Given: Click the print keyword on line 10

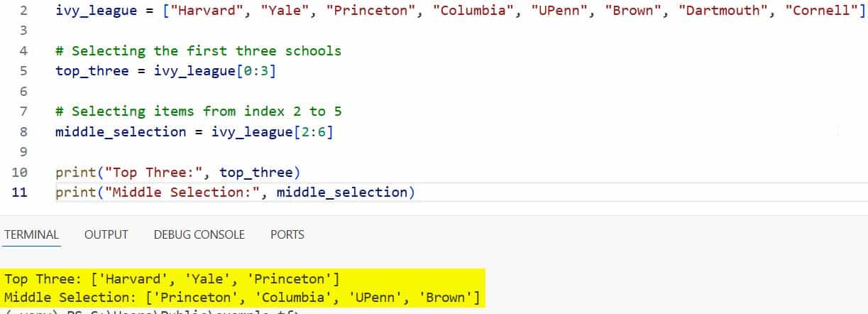Looking at the screenshot, I should 76,173.
